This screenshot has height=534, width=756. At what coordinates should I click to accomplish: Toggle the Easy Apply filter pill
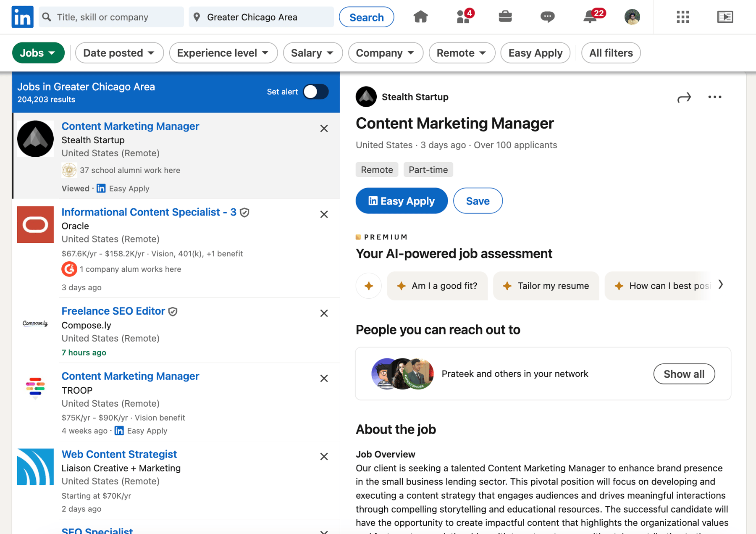coord(535,53)
